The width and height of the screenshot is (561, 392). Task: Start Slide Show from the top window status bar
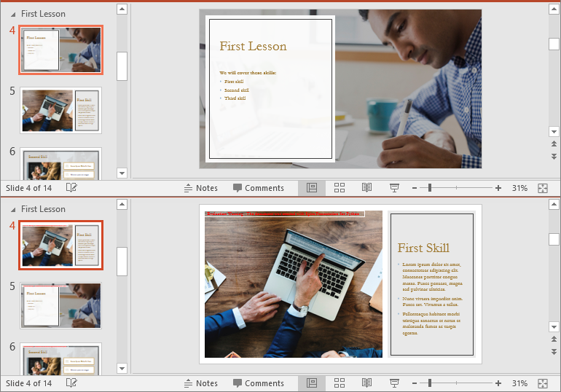394,188
